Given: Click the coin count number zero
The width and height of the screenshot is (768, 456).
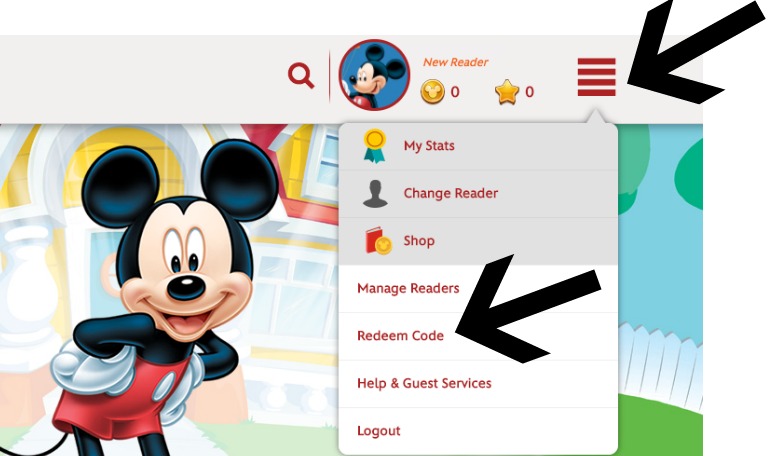Looking at the screenshot, I should tap(455, 92).
